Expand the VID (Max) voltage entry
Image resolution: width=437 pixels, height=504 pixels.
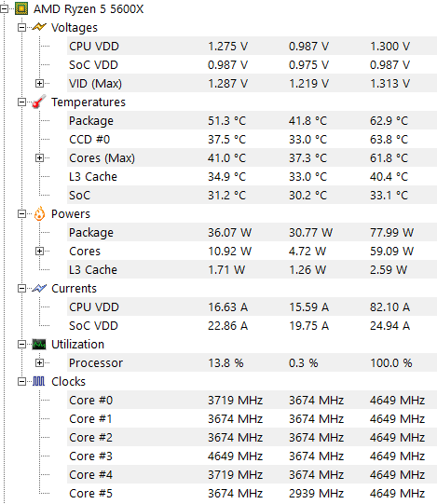39,84
